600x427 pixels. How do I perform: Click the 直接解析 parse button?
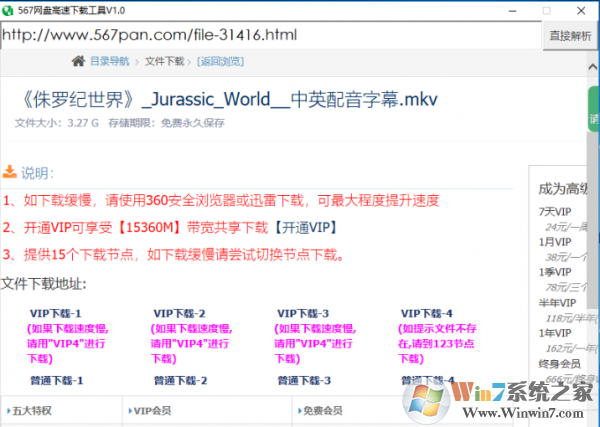click(x=570, y=36)
